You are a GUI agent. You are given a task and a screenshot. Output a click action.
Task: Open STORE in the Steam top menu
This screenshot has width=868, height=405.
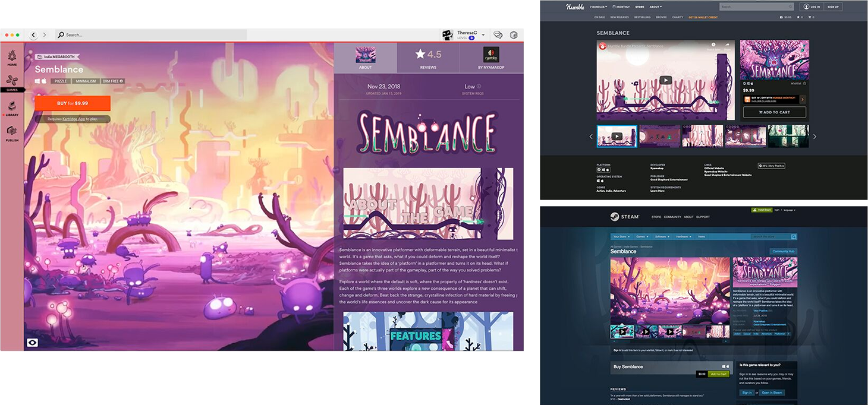(x=656, y=217)
